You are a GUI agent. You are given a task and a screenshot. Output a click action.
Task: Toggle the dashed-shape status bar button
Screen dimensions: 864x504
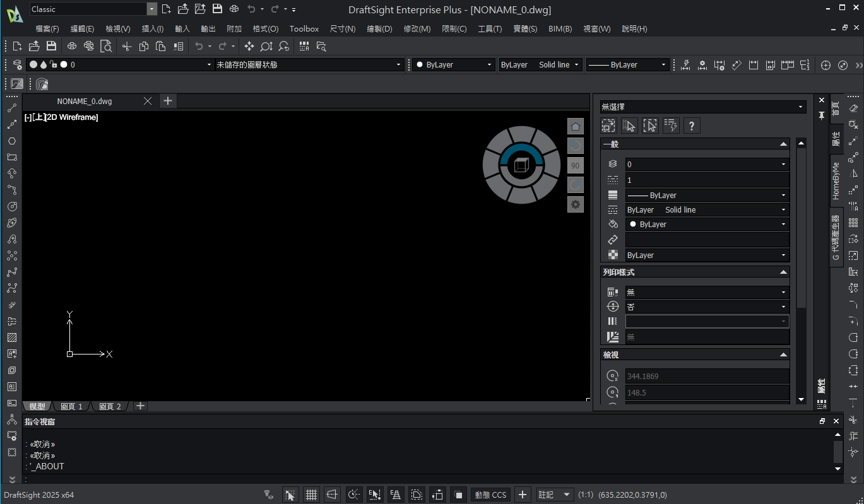pos(417,495)
